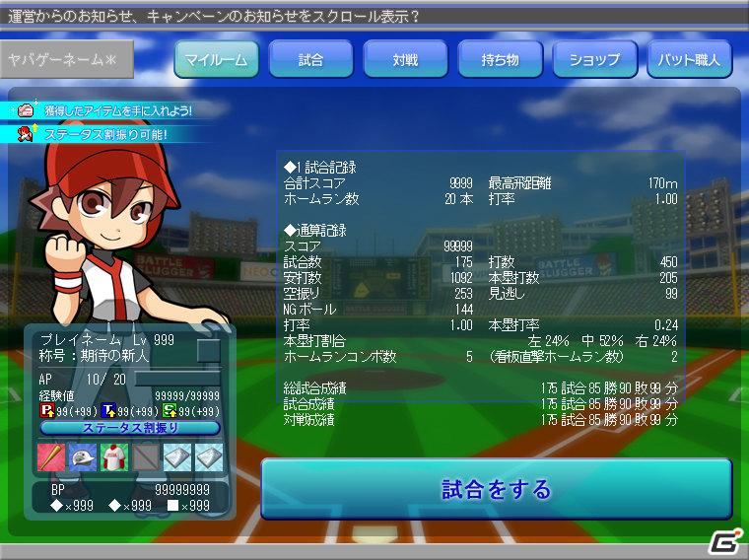Click the プレイネーム Lv 999 text

pyautogui.click(x=107, y=340)
